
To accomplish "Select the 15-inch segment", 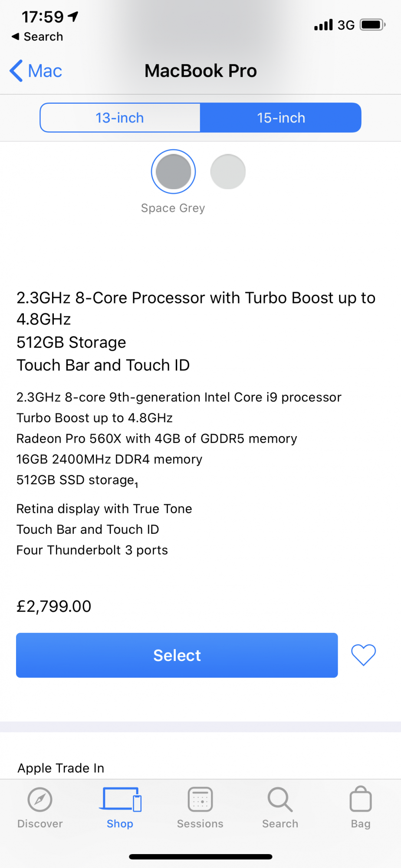I will [x=281, y=118].
